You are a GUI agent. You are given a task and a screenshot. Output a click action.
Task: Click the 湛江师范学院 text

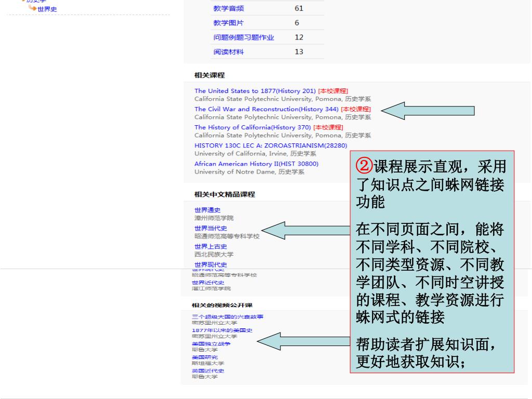coord(211,288)
